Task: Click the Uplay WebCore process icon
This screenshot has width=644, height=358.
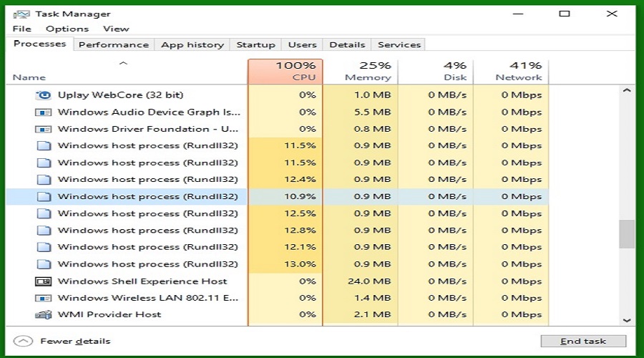Action: [x=44, y=95]
